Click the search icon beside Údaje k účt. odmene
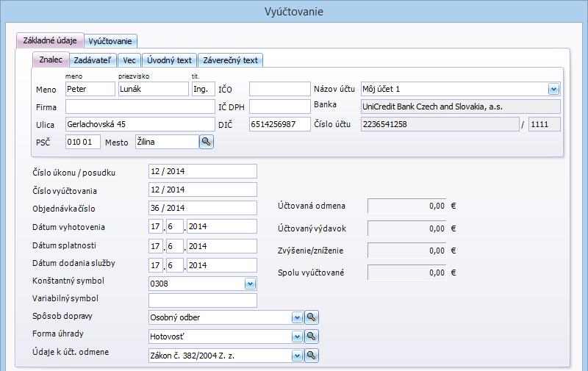The height and width of the screenshot is (371, 588). (311, 356)
